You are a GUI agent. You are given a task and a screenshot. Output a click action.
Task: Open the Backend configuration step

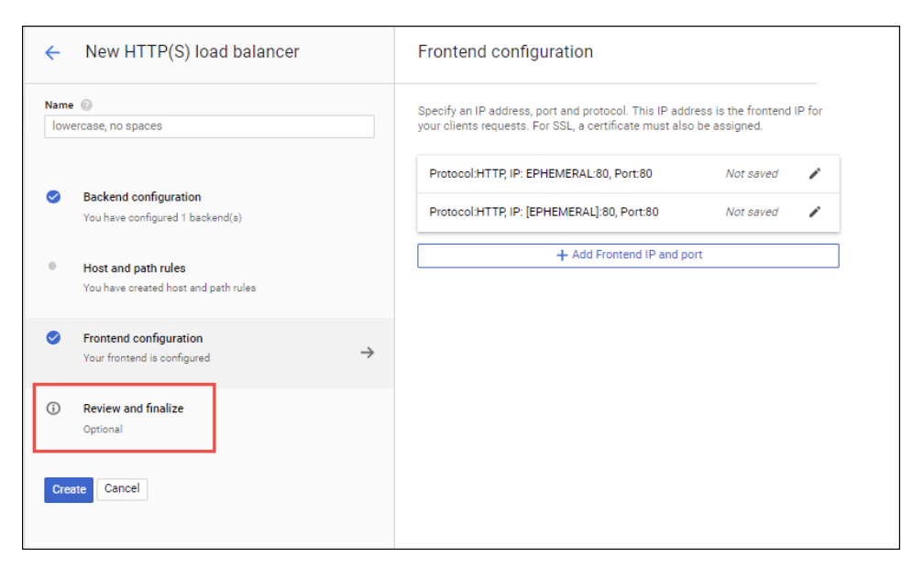pyautogui.click(x=142, y=198)
